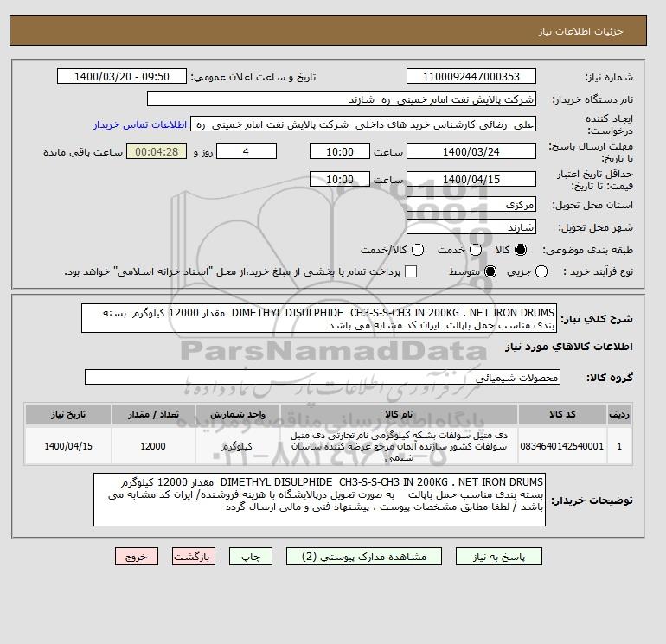This screenshot has height=644, width=666.
Task: Click the response deadline time 10:00 field
Action: coord(340,151)
